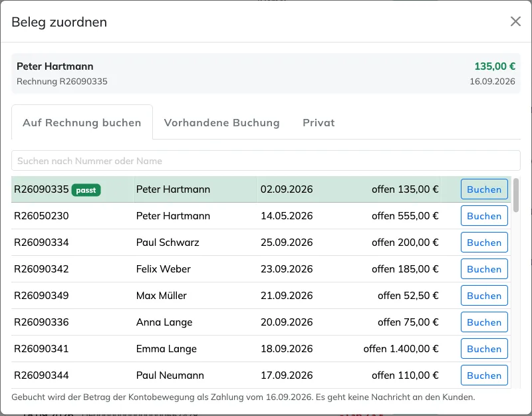The height and width of the screenshot is (416, 532).
Task: Click Peter Hartmann in R26050230 row
Action: pos(173,215)
